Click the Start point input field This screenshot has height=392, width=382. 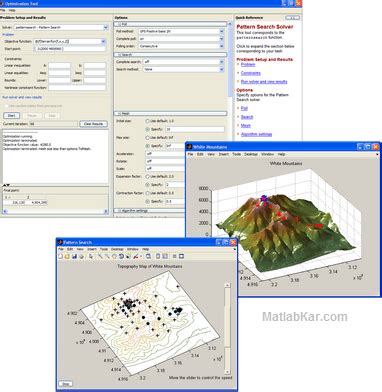(x=70, y=49)
